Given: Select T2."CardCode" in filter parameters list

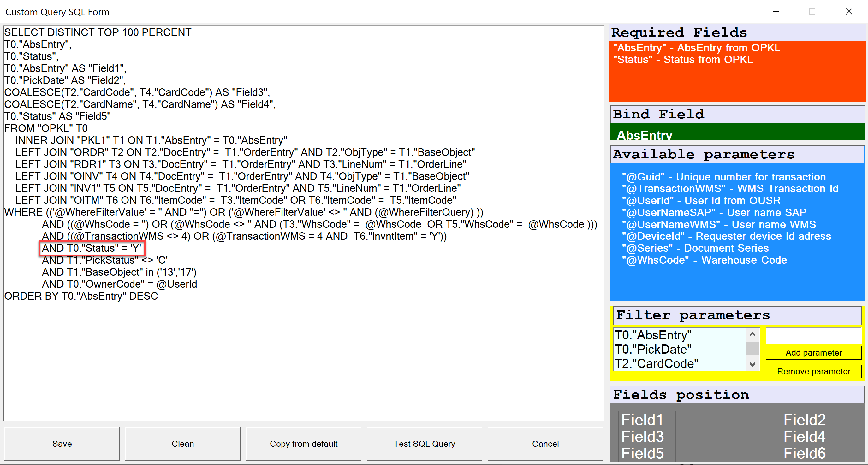Looking at the screenshot, I should point(656,364).
